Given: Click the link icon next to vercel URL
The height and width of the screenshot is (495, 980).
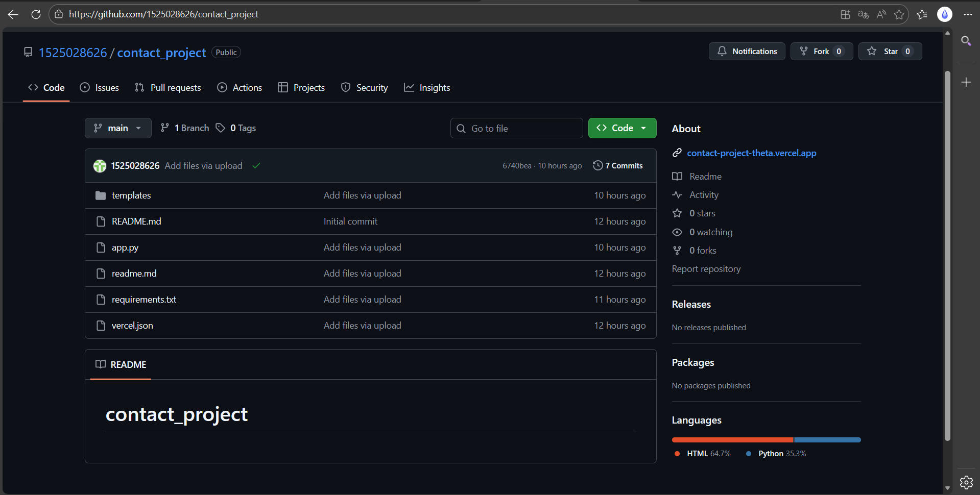Looking at the screenshot, I should pyautogui.click(x=677, y=153).
